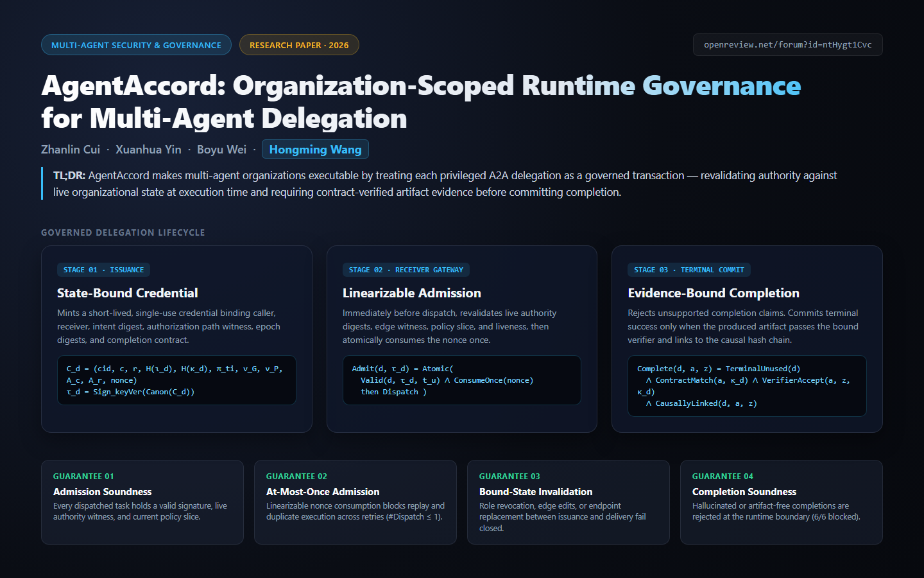Click the Multi-Agent Security & Governance tag

pos(136,45)
